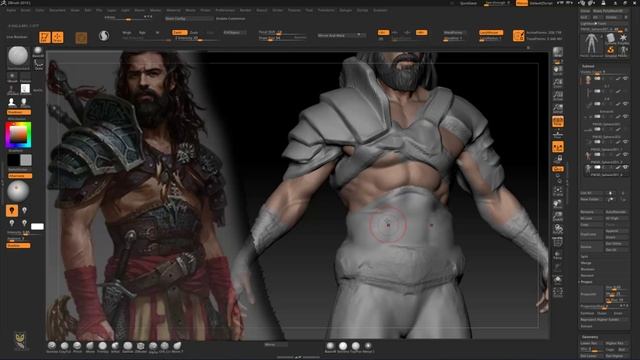640x360 pixels.
Task: Select the first material ball in bottom shelf
Action: coord(330,347)
